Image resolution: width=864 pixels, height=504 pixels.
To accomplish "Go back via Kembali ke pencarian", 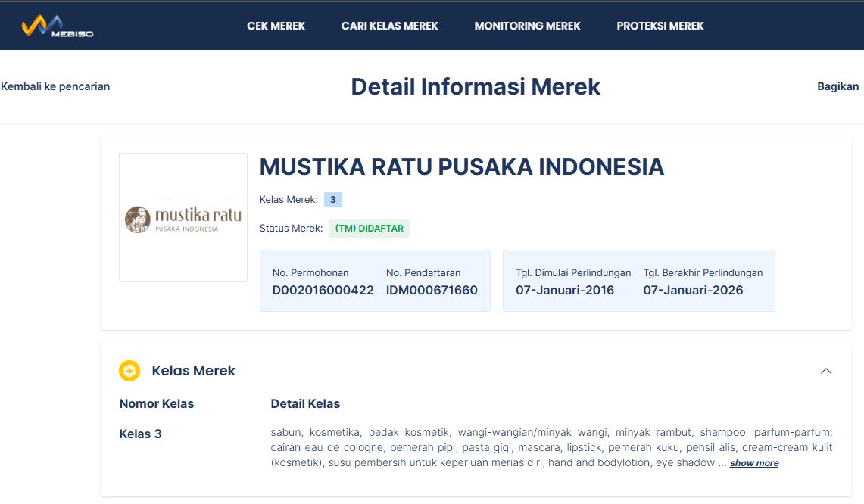I will [55, 86].
